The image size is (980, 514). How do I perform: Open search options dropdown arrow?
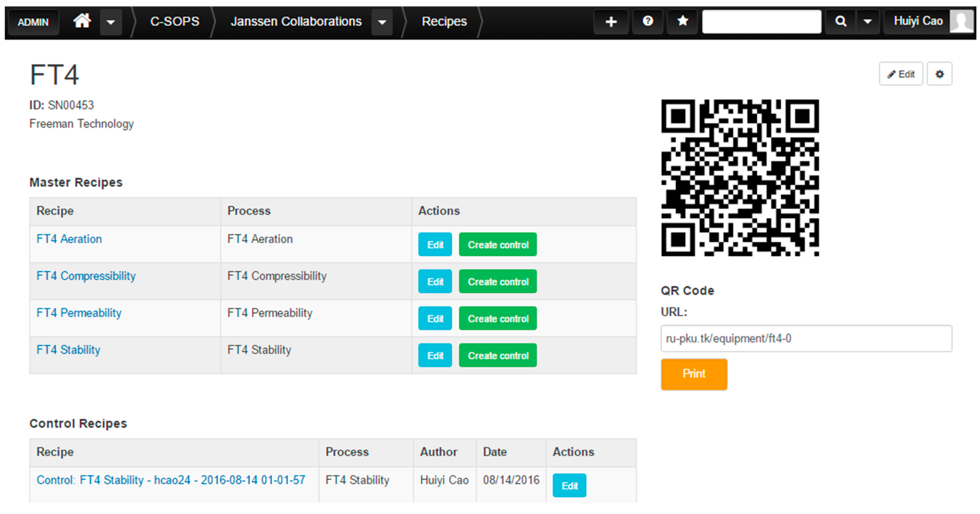[x=868, y=22]
